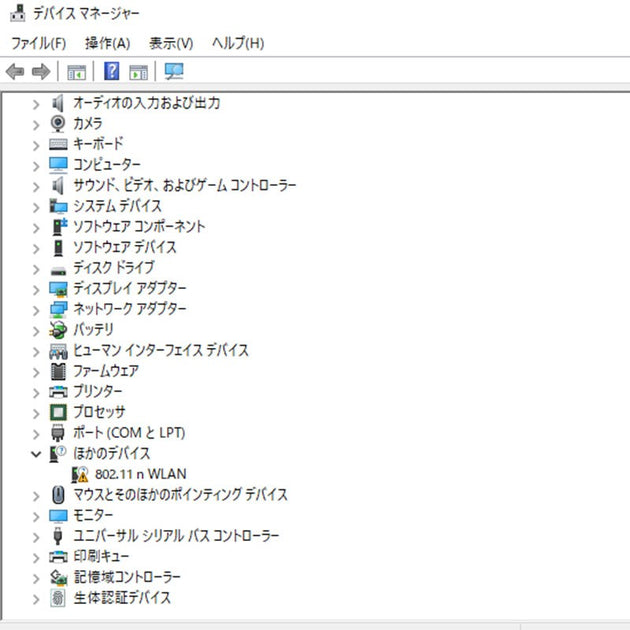Click the scan for hardware changes icon
630x630 pixels.
pyautogui.click(x=174, y=72)
